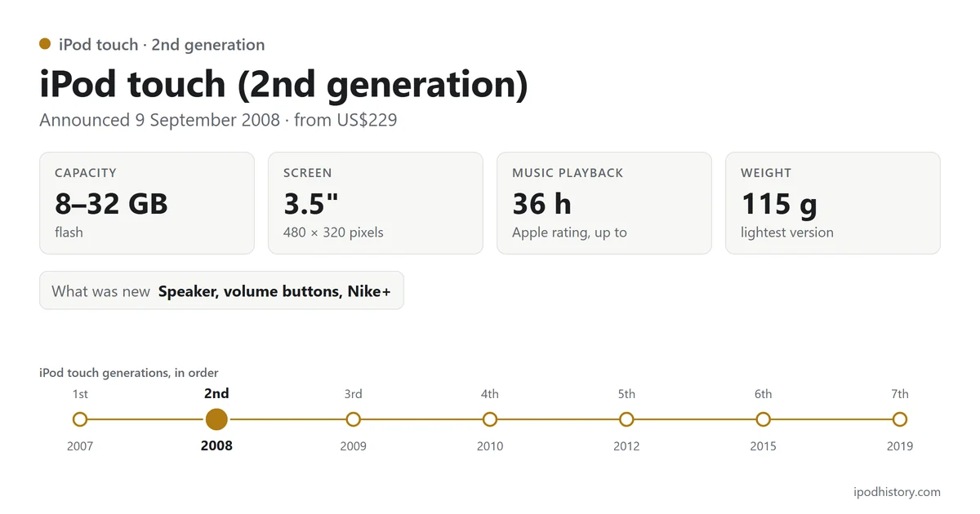Open the Capacity 8–32 GB card
This screenshot has width=980, height=514.
coord(147,203)
